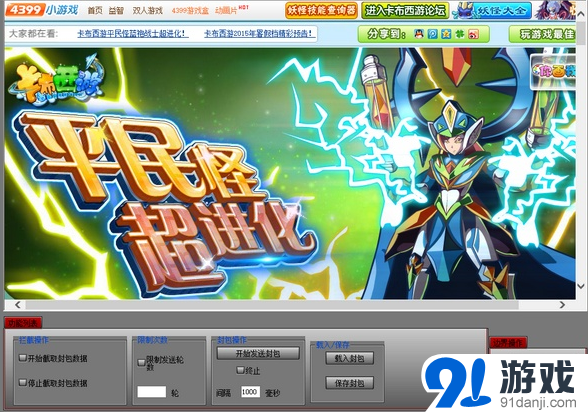588x412 pixels.
Task: Open the 双人游戏 menu item
Action: (x=147, y=10)
